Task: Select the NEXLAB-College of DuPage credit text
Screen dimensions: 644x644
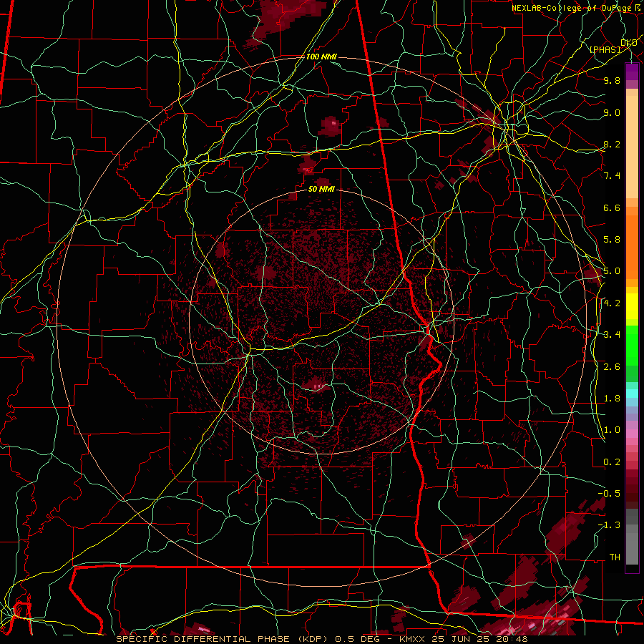Action: [x=573, y=8]
